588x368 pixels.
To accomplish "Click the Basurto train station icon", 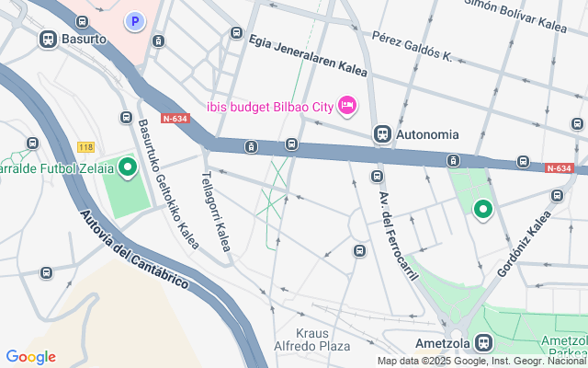I will (48, 39).
